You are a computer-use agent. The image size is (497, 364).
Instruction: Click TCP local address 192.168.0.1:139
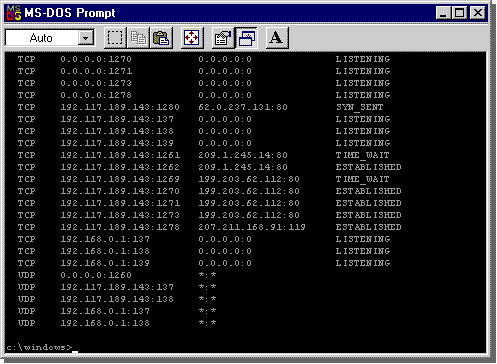(105, 263)
